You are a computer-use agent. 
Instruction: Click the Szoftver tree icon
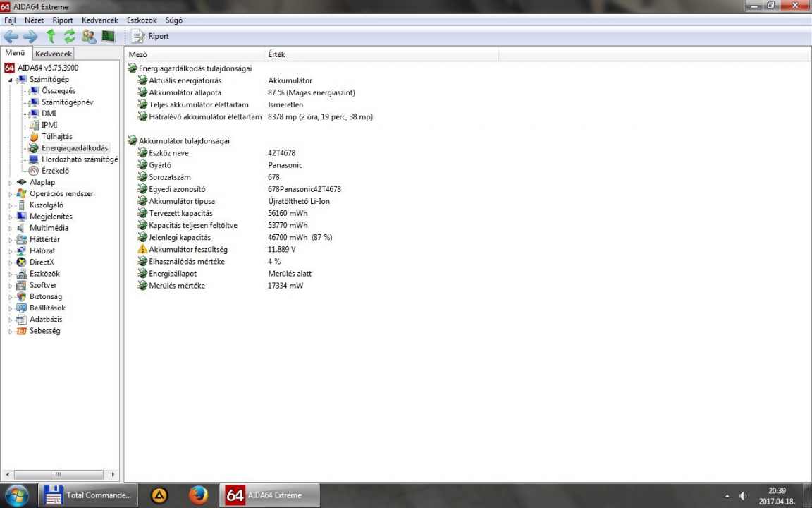21,285
